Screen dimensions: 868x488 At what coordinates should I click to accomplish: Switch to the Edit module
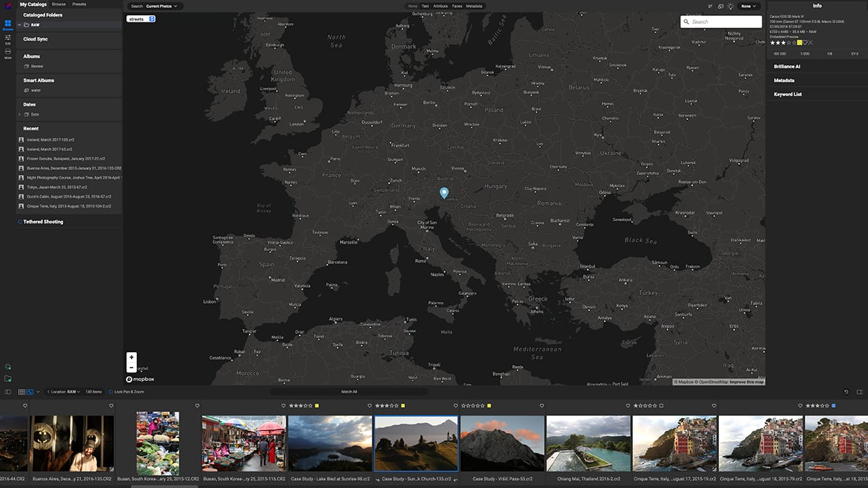click(8, 38)
